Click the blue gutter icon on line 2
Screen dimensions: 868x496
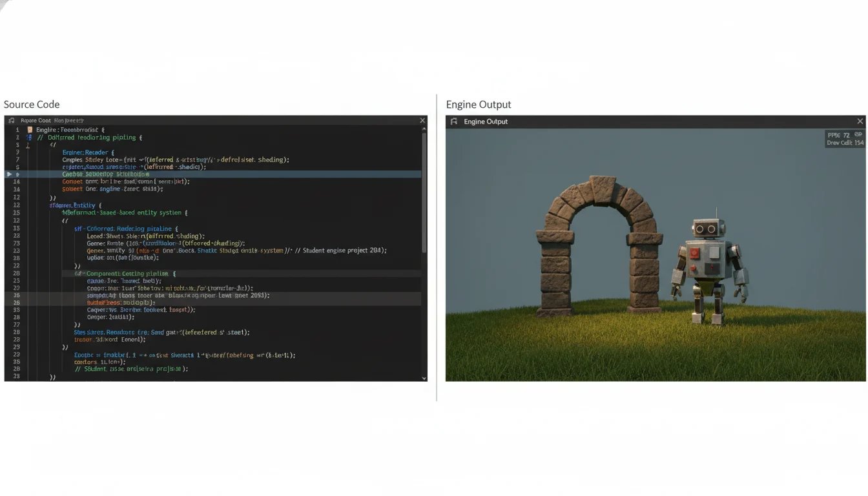30,138
